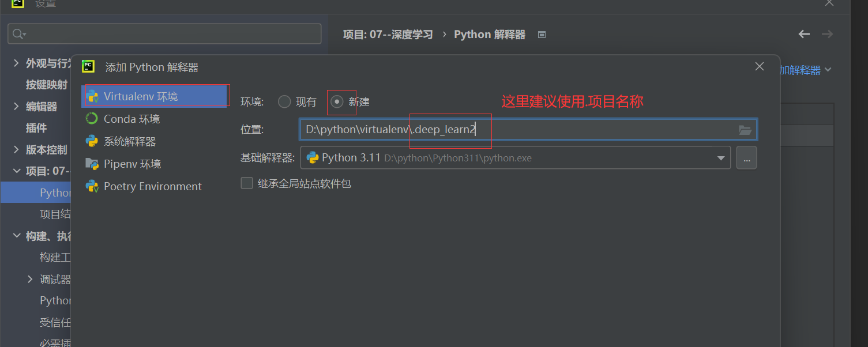The height and width of the screenshot is (347, 868).
Task: Click the Poetry Environment python icon
Action: point(92,186)
